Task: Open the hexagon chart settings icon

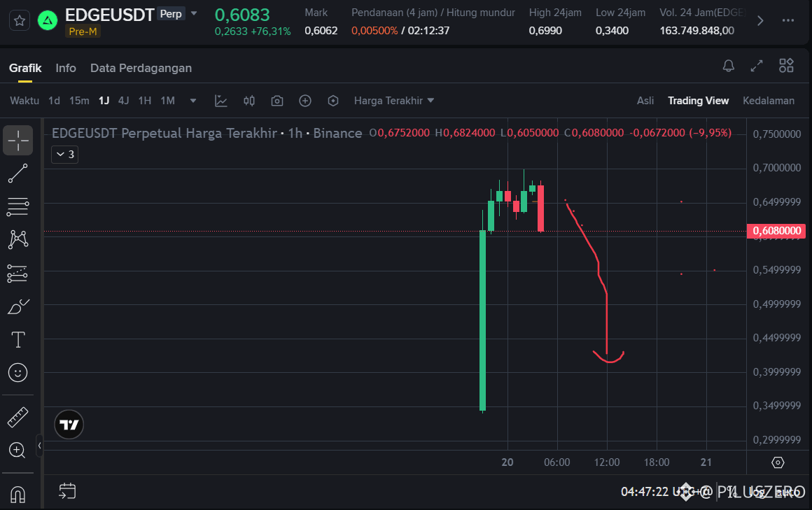Action: click(x=333, y=101)
